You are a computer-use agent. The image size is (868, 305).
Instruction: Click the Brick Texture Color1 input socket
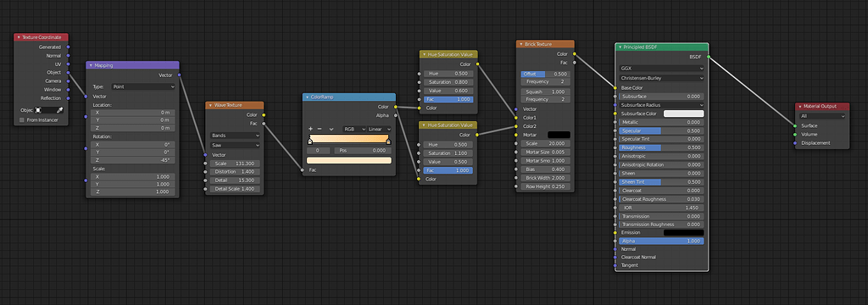point(516,118)
